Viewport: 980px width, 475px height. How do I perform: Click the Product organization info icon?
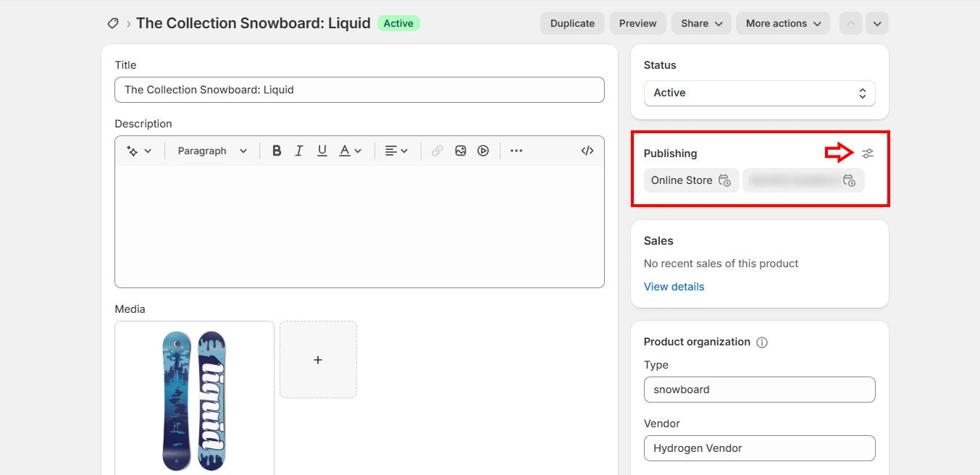761,342
